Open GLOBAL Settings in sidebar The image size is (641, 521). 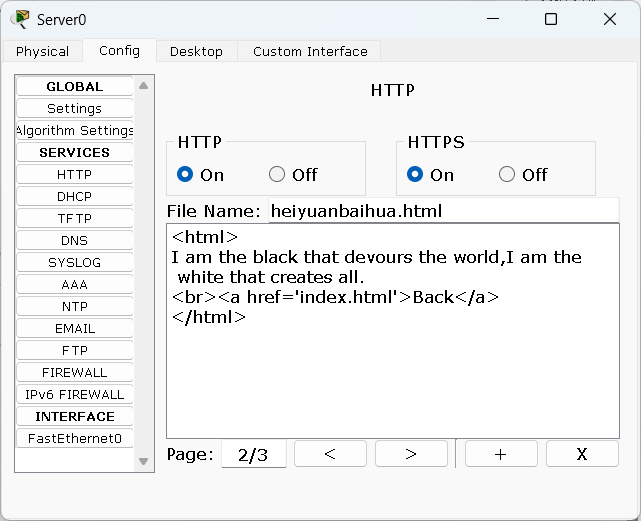tap(74, 108)
